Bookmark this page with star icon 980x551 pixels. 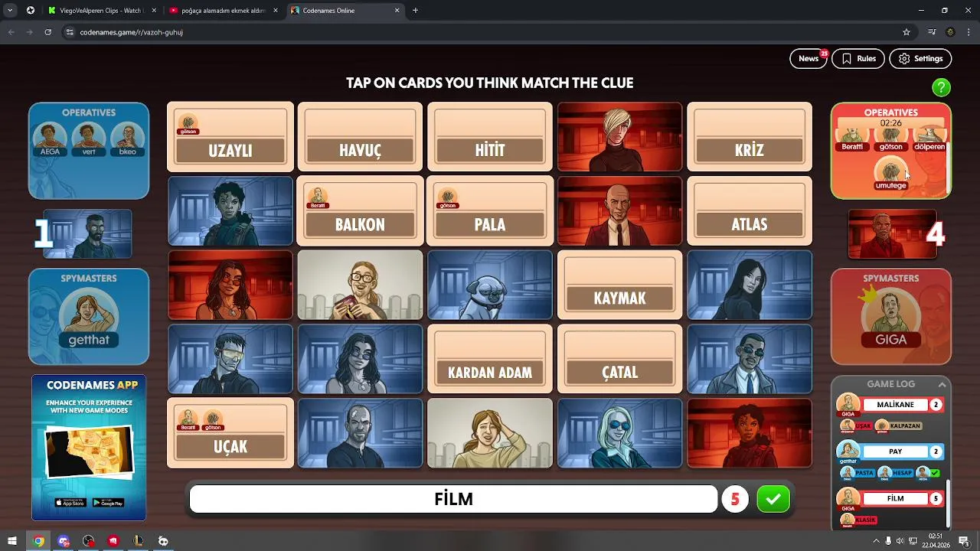pos(906,32)
